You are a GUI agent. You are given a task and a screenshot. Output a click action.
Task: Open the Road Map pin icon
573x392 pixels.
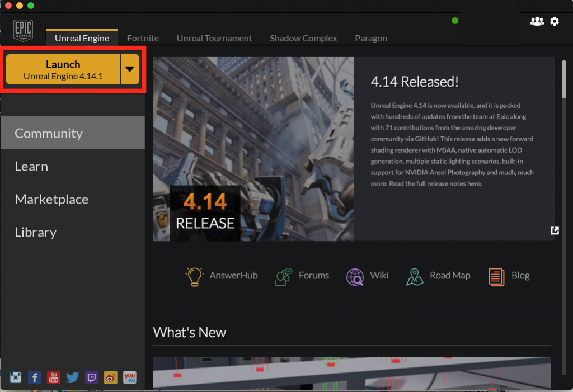click(415, 277)
